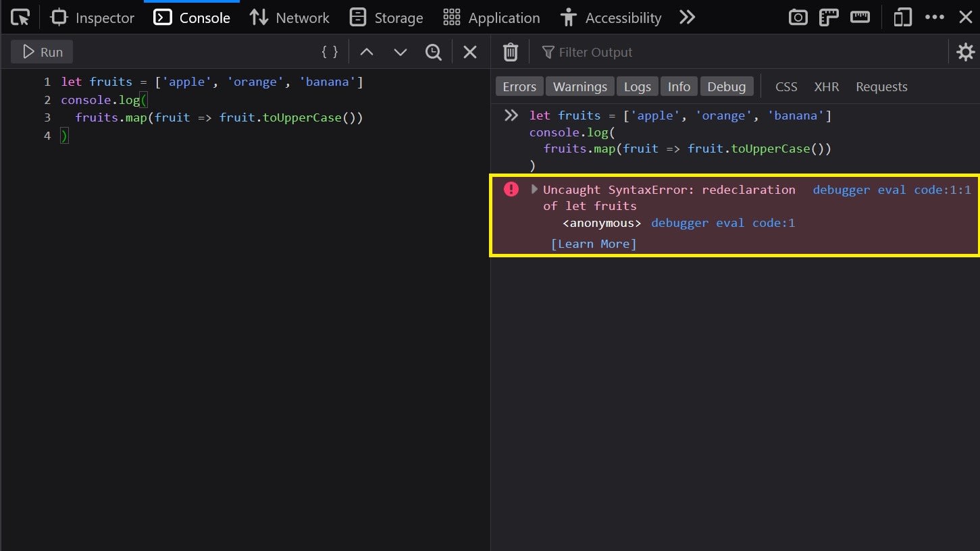Click the SyntaxError redeclaration message text
Viewport: 980px width, 551px height.
[x=669, y=198]
